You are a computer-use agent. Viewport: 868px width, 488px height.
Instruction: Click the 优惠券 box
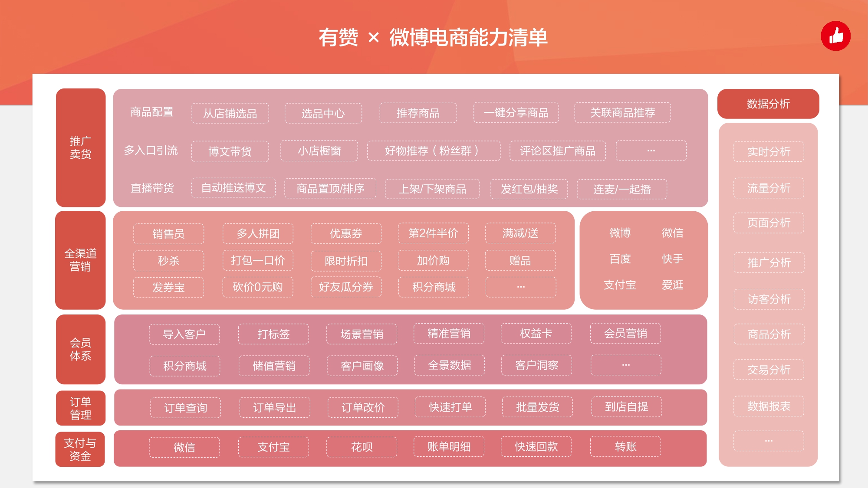(x=346, y=233)
